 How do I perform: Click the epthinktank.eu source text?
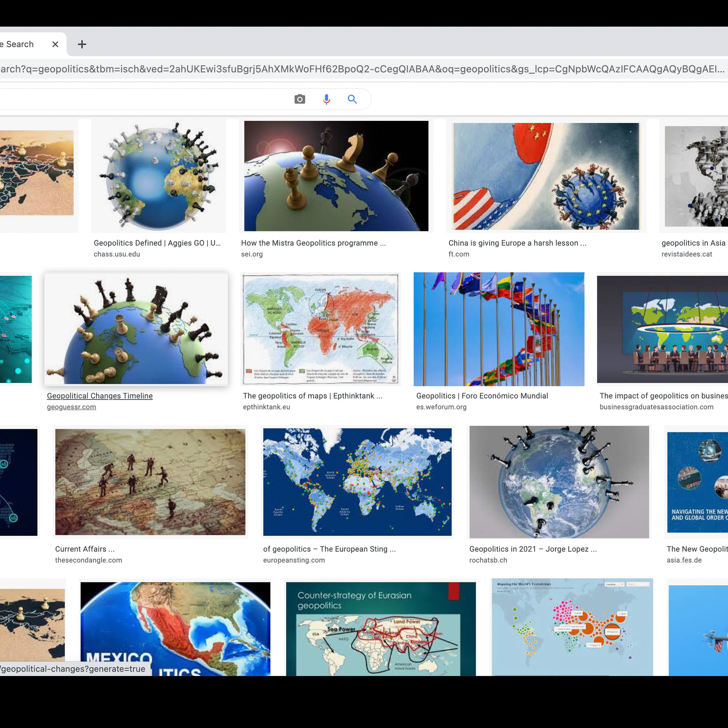tap(266, 407)
